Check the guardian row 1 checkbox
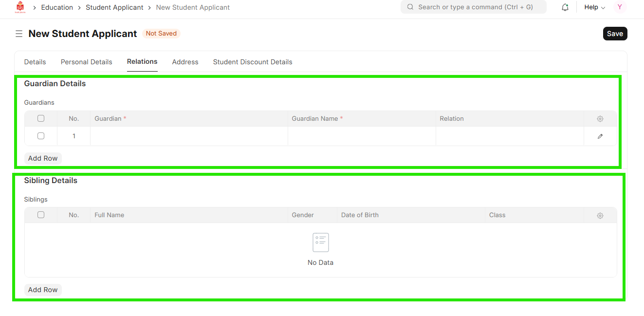This screenshot has height=316, width=644. tap(41, 136)
